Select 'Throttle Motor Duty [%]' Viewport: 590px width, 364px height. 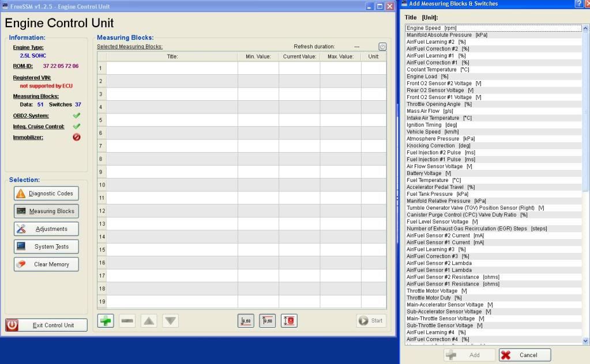coord(493,298)
